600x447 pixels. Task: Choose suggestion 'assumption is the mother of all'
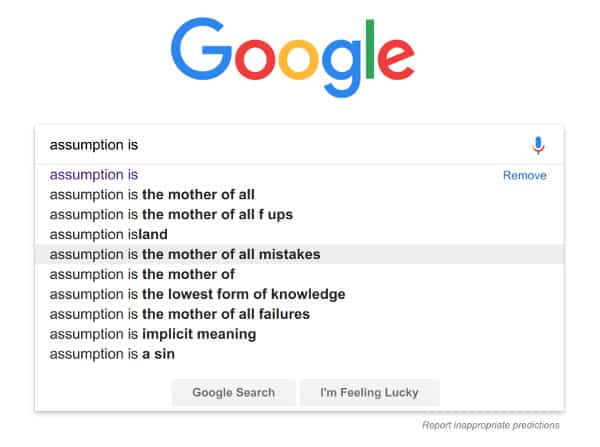152,195
